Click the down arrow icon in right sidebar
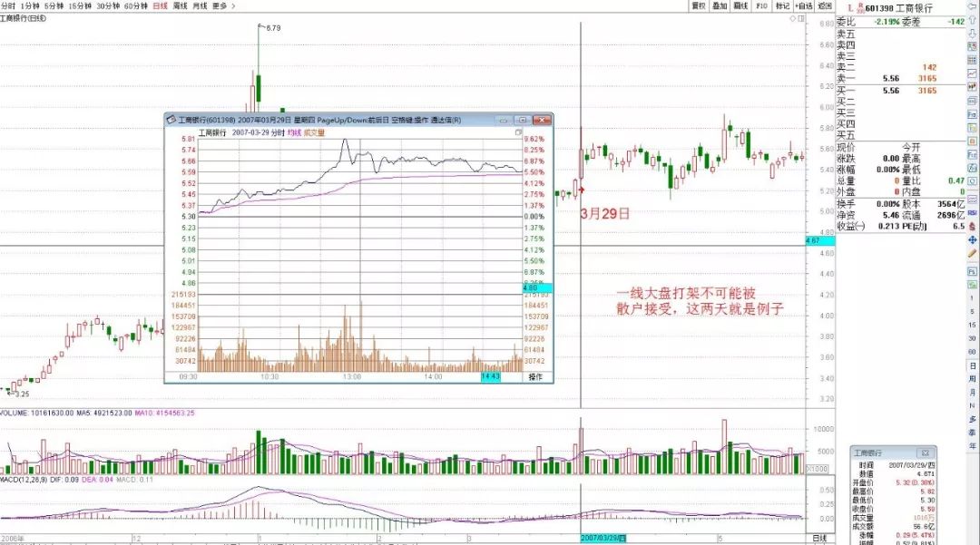980x545 pixels. point(973,34)
